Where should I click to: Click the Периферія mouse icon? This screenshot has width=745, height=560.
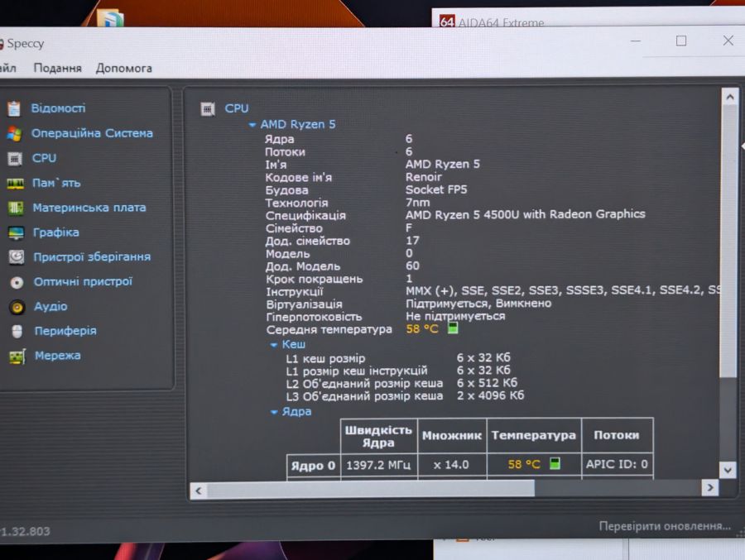tap(17, 332)
